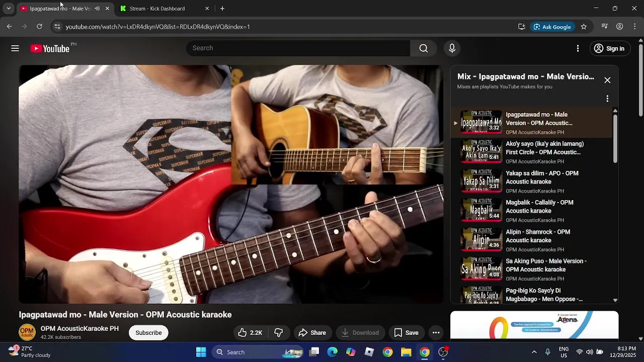Play Yakap sa dilim - APO karaoke
644x362 pixels.
point(531,182)
